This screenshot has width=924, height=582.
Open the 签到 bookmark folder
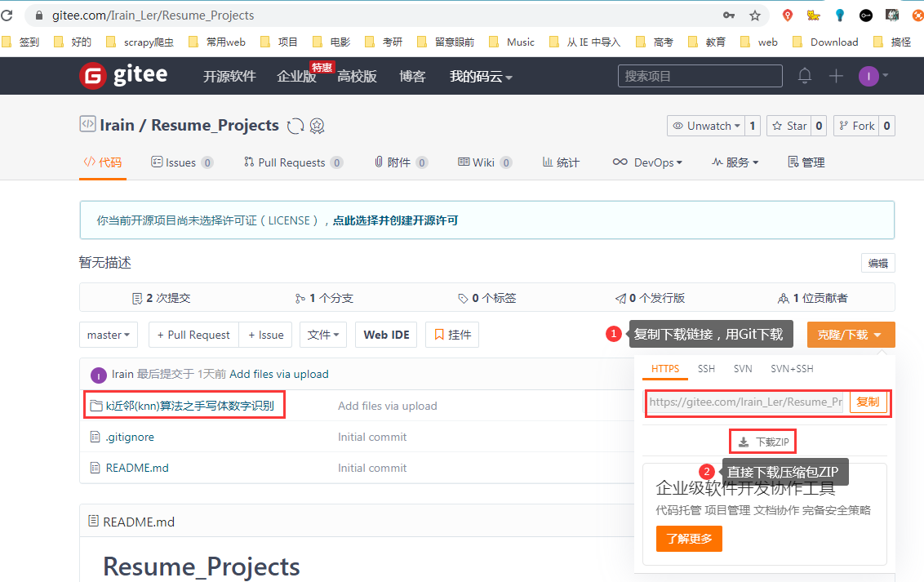click(x=20, y=42)
